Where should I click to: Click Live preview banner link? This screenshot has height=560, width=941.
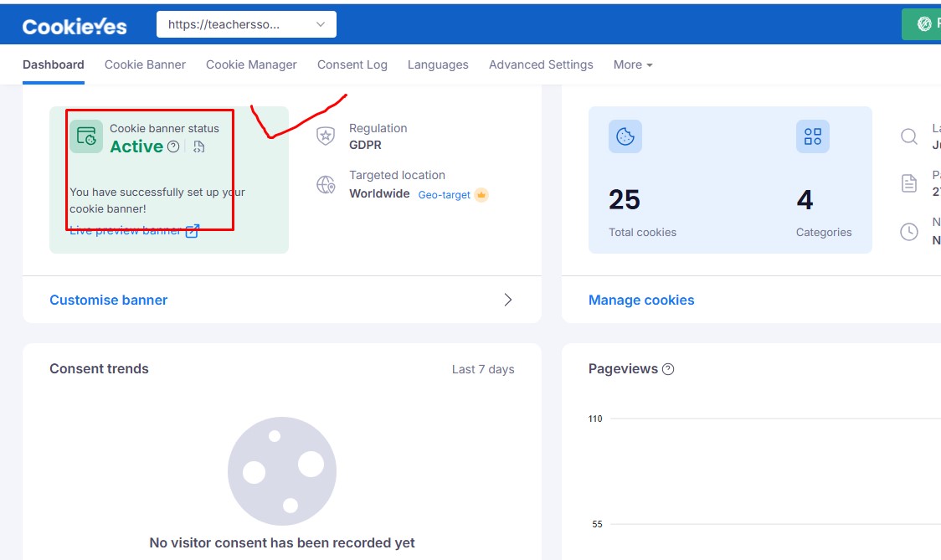click(124, 230)
